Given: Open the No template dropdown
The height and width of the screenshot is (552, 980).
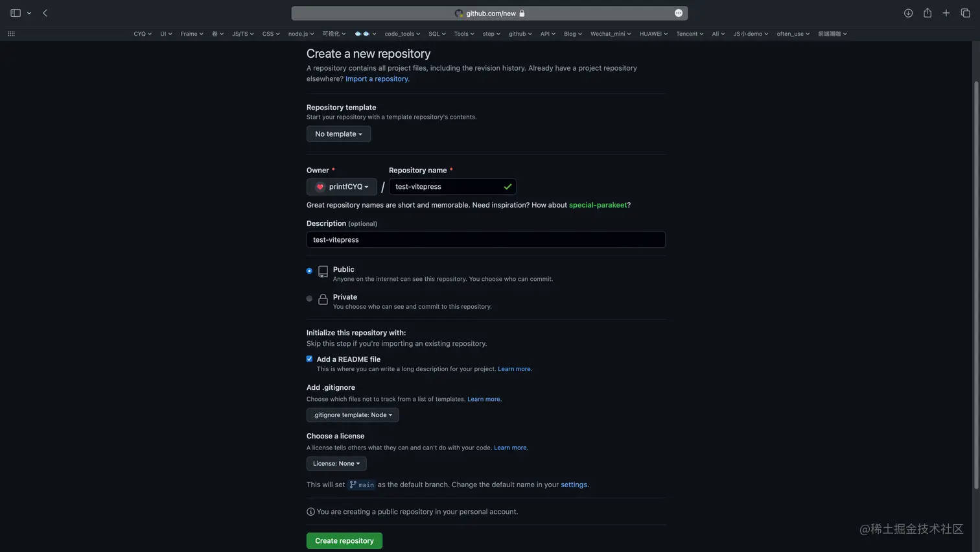Looking at the screenshot, I should point(338,134).
